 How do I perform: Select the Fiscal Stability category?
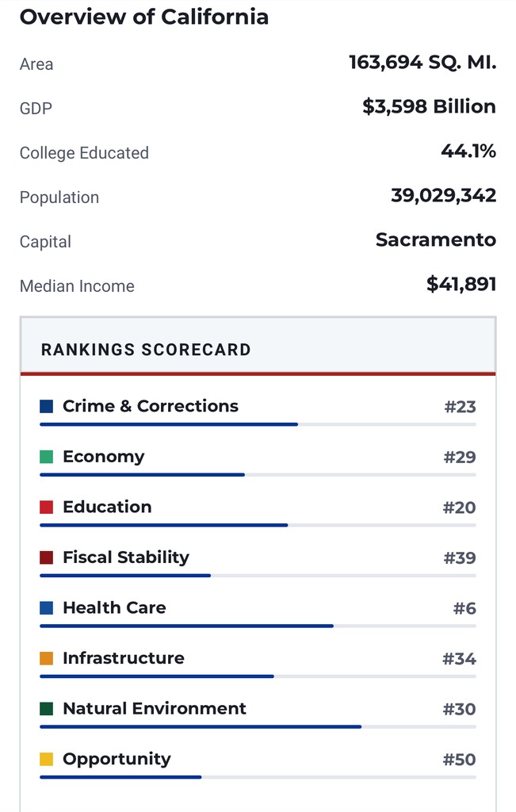[126, 557]
